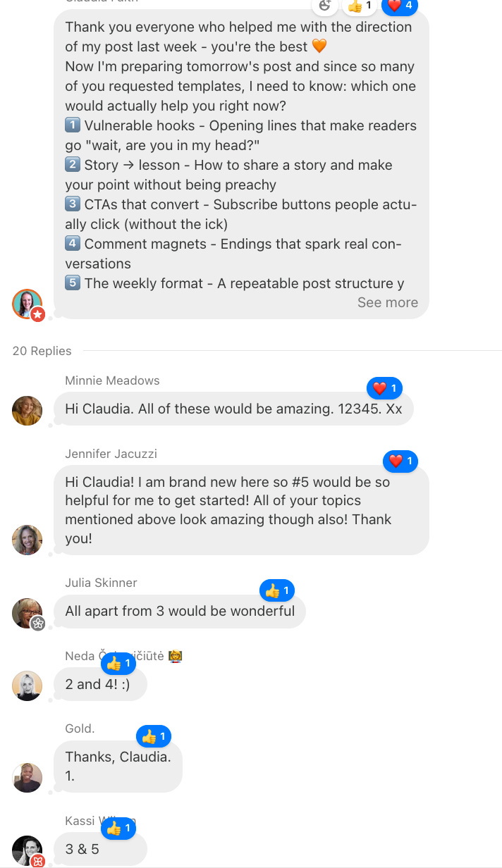Click the red star badge on Claudia's avatar
The width and height of the screenshot is (502, 868).
pyautogui.click(x=38, y=314)
